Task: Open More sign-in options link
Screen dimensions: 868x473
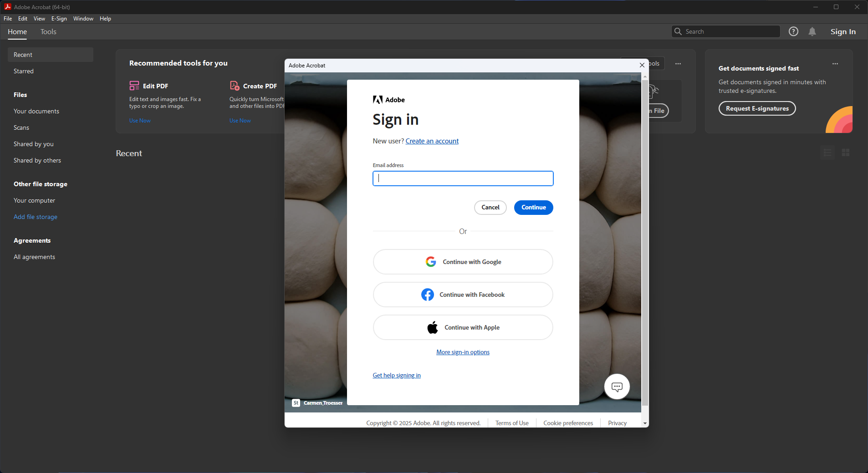Action: [463, 352]
